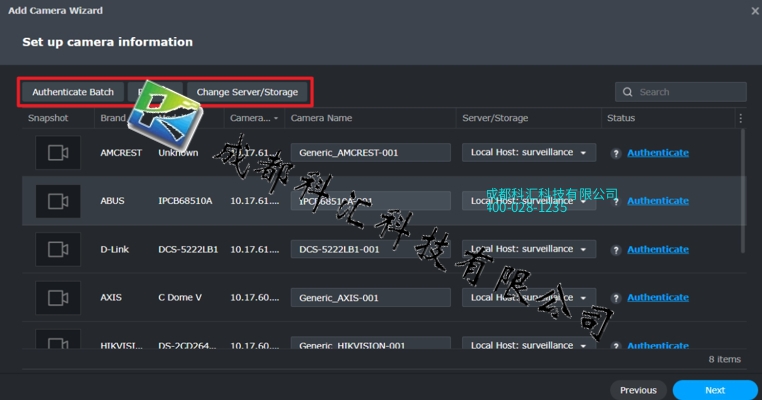Click the Previous button
Screen dimensions: 762x400
click(x=638, y=390)
